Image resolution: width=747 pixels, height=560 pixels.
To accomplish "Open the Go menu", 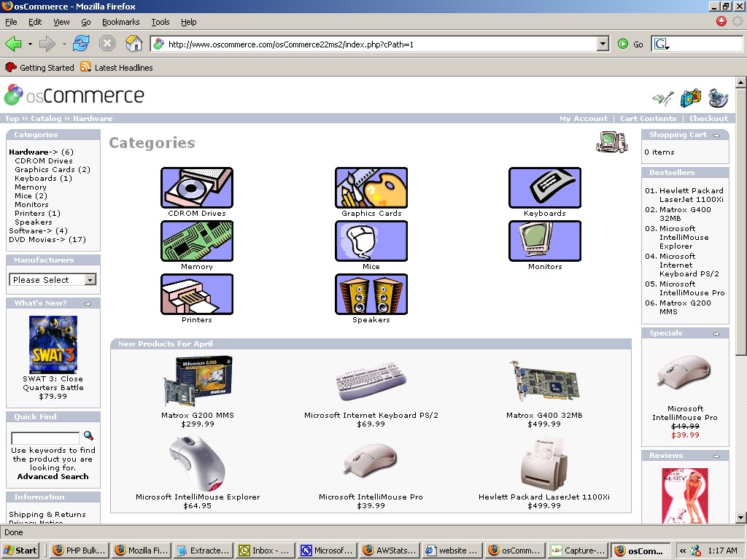I will point(86,22).
